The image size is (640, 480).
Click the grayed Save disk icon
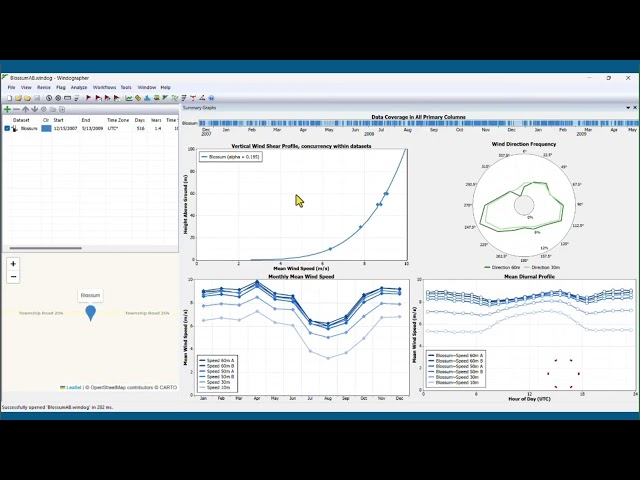(x=37, y=98)
